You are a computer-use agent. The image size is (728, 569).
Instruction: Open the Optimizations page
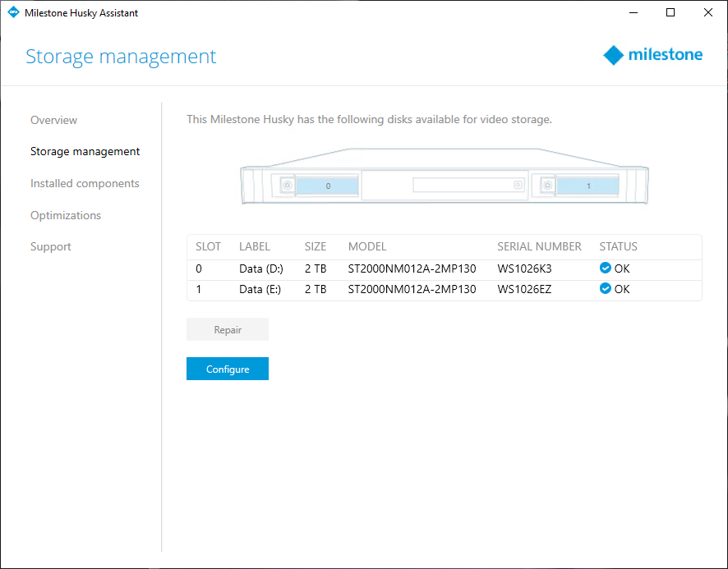coord(66,215)
